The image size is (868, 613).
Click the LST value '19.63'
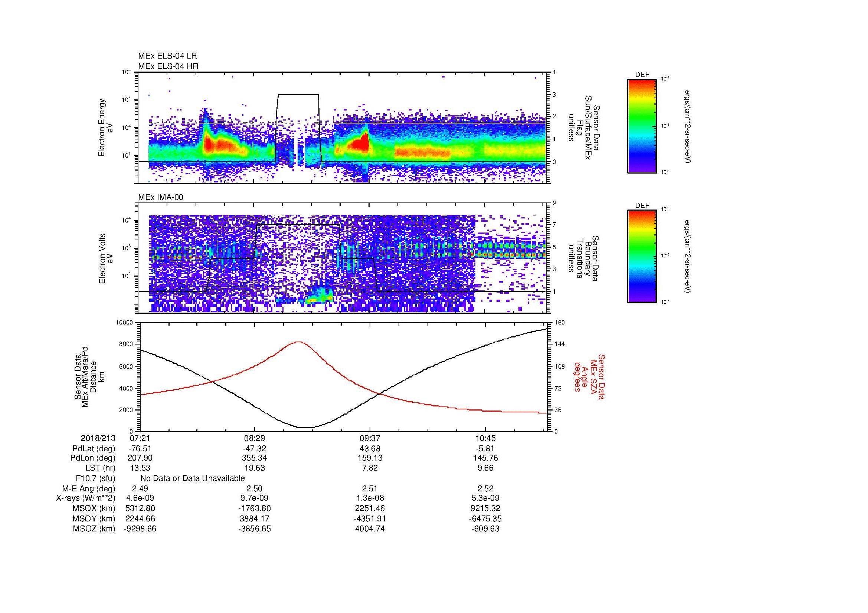coord(255,468)
